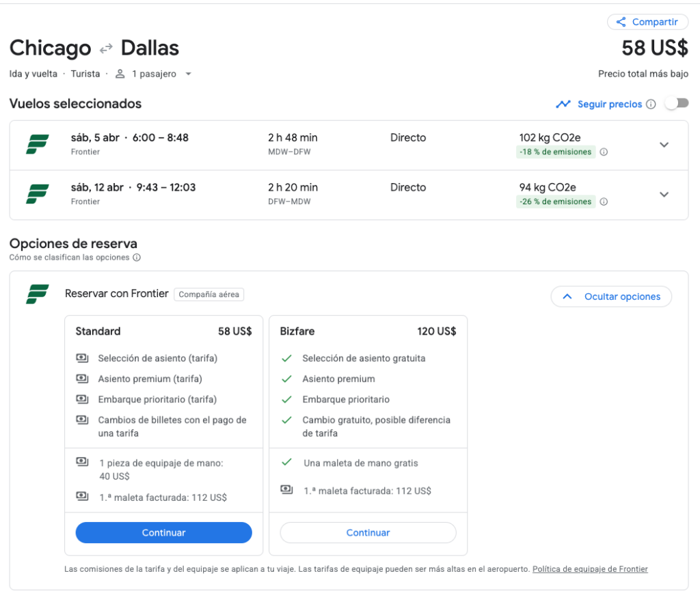Click the Seguir precios info icon
The image size is (700, 593).
tap(651, 105)
